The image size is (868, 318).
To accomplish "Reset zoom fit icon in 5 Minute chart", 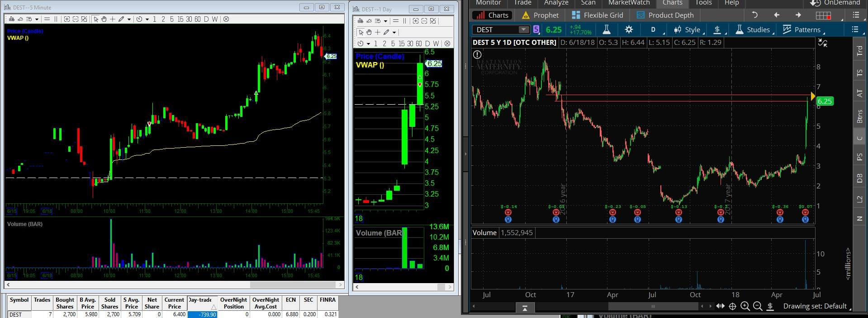I will [x=84, y=19].
